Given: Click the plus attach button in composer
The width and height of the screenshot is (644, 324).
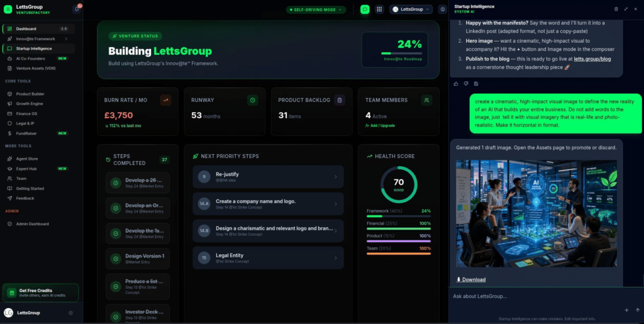Looking at the screenshot, I should coord(626,310).
